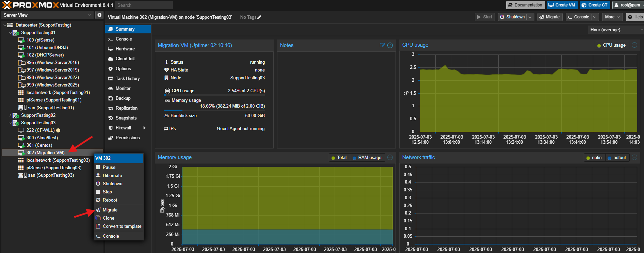
Task: Open the Hour (average) timeframe dropdown
Action: click(x=615, y=30)
